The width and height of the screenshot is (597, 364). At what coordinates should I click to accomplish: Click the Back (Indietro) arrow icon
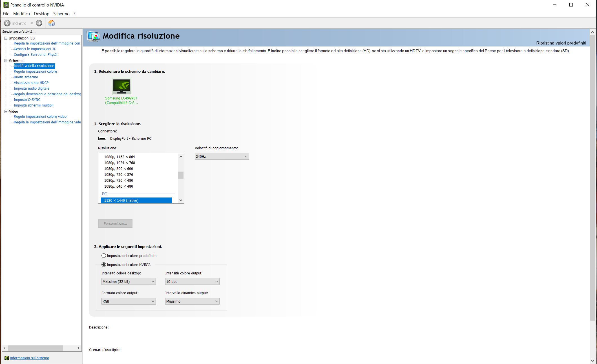[x=7, y=23]
